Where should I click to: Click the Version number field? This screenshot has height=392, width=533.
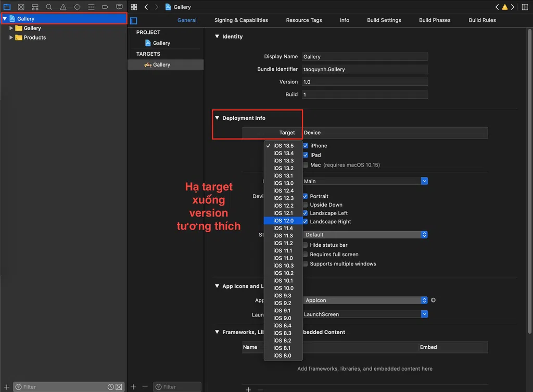pyautogui.click(x=365, y=82)
